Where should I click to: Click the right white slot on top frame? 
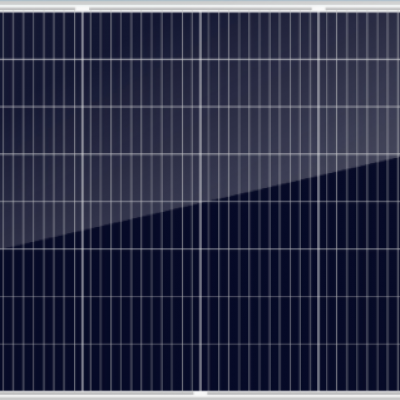coord(318,8)
